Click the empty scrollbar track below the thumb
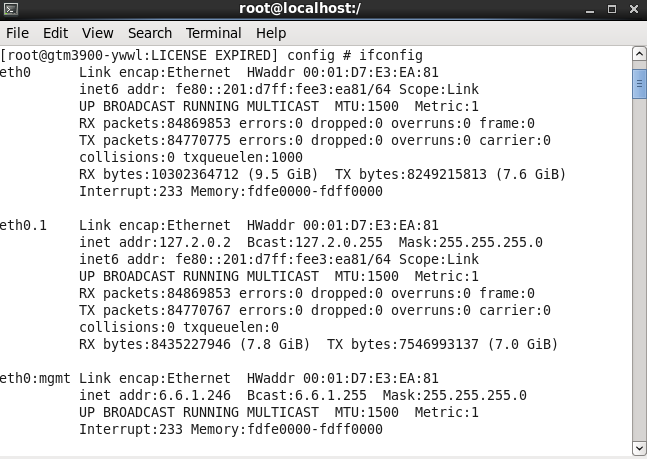Image resolution: width=647 pixels, height=459 pixels. 639,270
